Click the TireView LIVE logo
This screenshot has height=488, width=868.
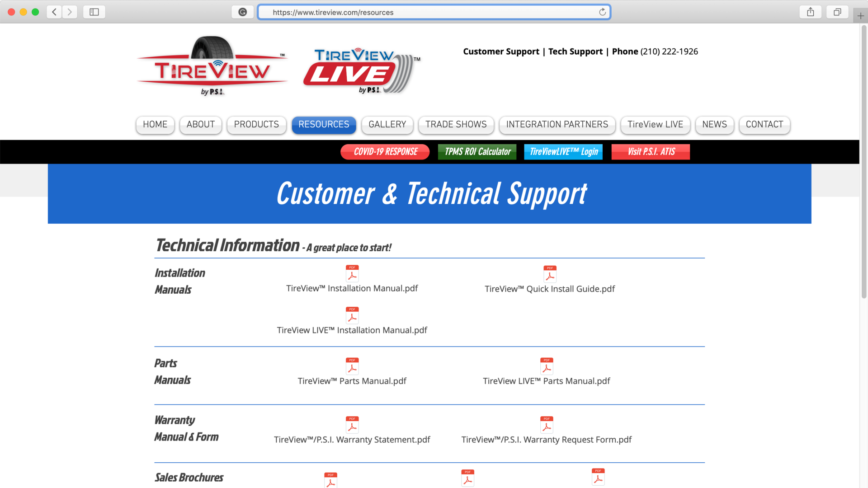coord(362,70)
